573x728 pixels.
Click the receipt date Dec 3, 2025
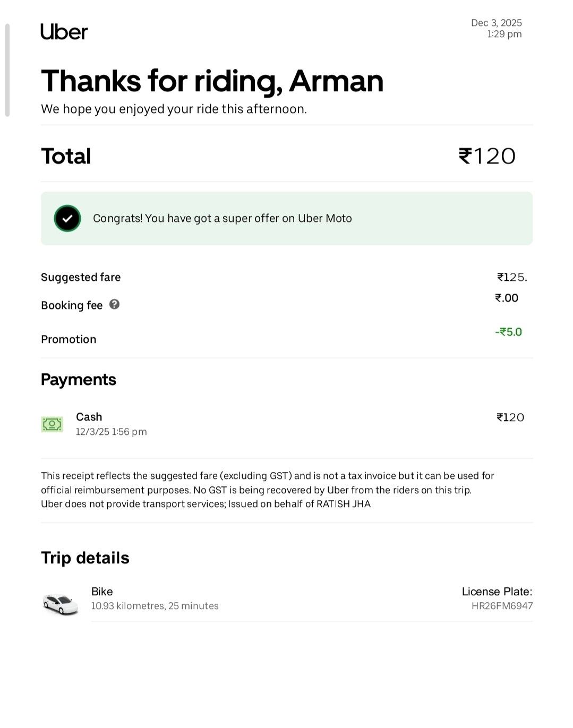pos(496,23)
